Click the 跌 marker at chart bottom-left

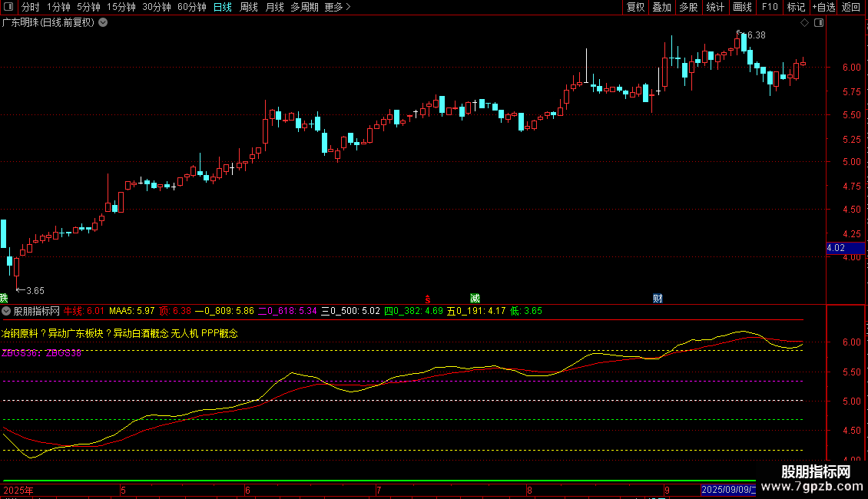4,298
